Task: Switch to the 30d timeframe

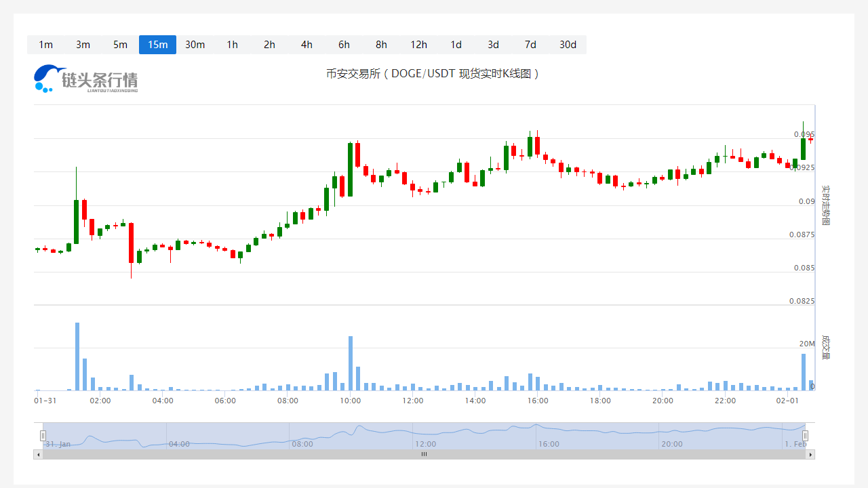Action: tap(568, 45)
